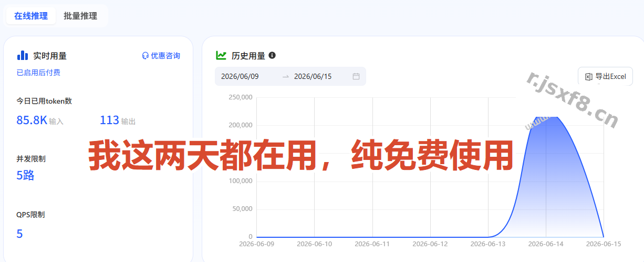Switch to the 批量推理 tab
644x262 pixels.
click(80, 16)
